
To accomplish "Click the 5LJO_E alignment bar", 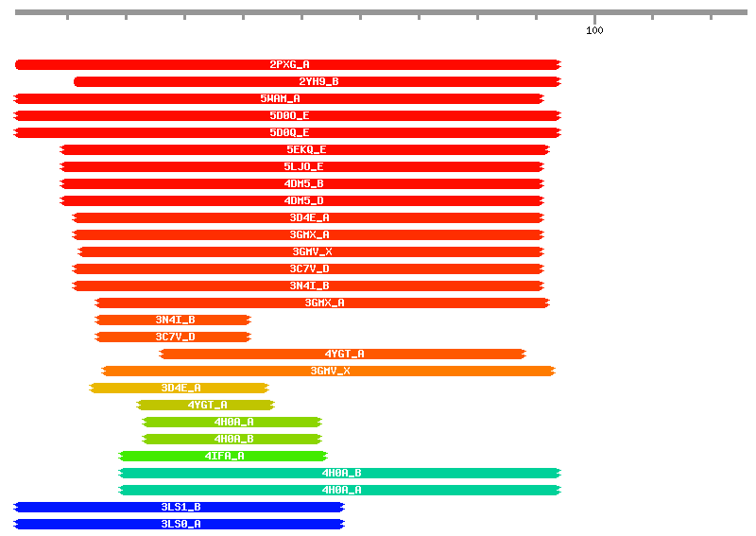I will (x=301, y=167).
